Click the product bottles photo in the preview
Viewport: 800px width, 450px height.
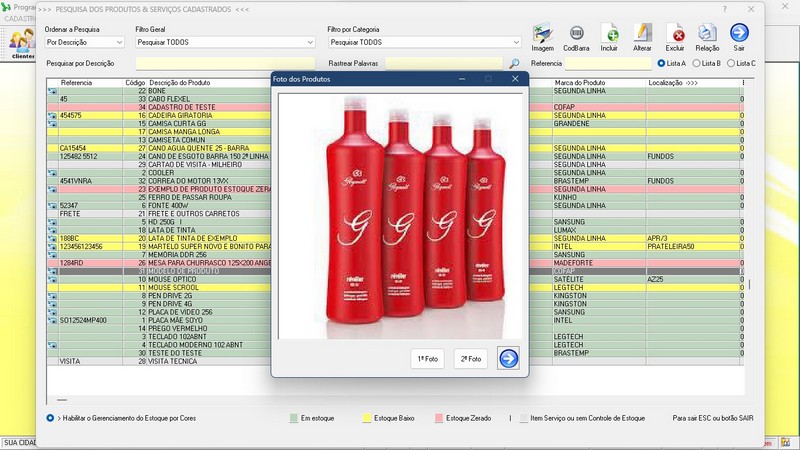(400, 216)
